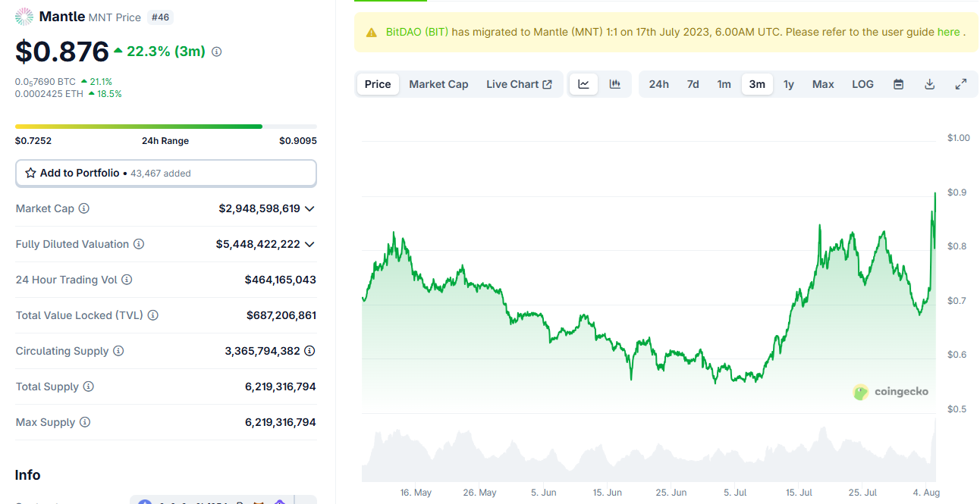Image resolution: width=980 pixels, height=504 pixels.
Task: Switch to Market Cap tab
Action: coord(438,84)
